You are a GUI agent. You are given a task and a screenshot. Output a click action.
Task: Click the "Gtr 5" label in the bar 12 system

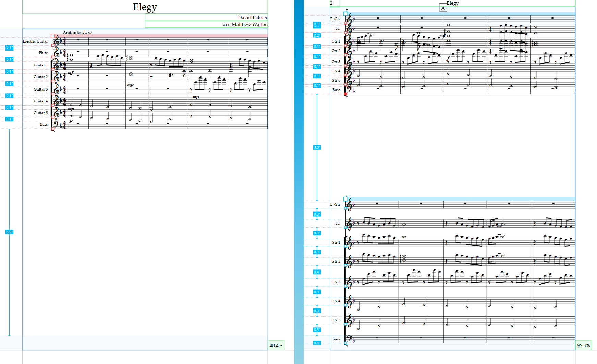coord(336,320)
